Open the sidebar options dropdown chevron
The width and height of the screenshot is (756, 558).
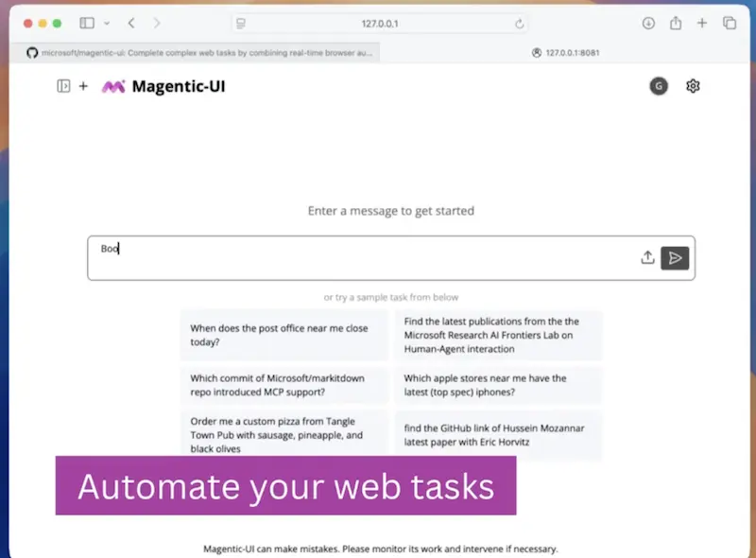(x=107, y=23)
